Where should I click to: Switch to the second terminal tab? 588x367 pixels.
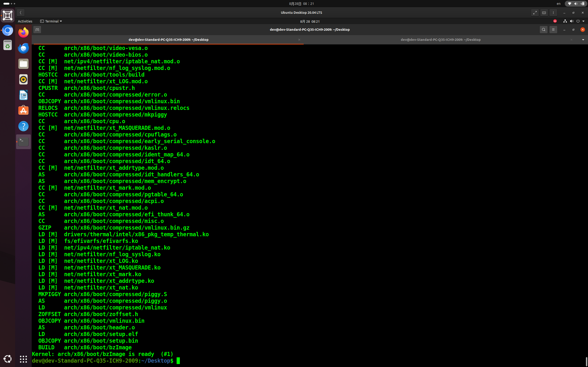click(440, 39)
